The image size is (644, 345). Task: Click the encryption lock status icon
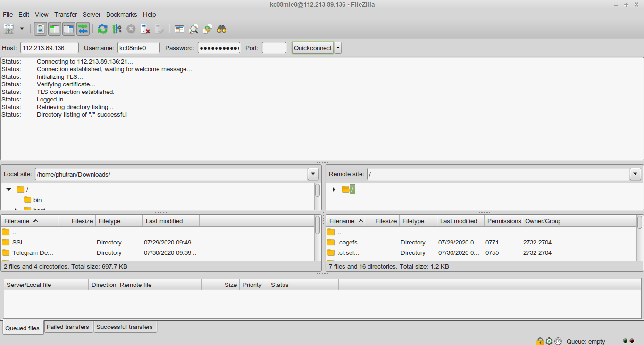tap(540, 341)
